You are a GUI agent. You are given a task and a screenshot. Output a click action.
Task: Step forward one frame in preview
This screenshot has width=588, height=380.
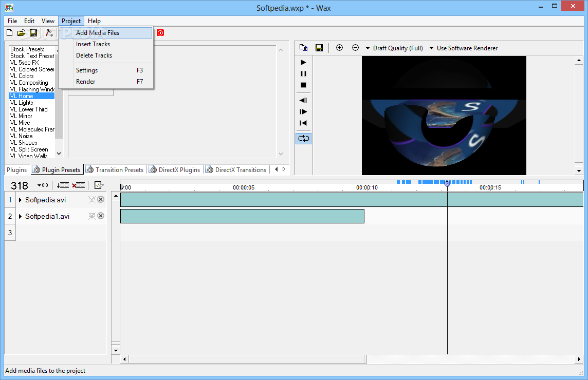pyautogui.click(x=303, y=111)
